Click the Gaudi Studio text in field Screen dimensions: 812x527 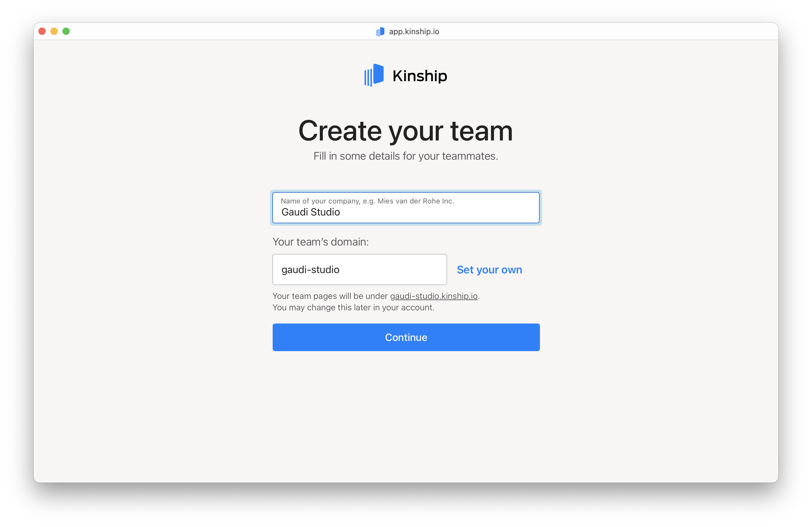point(311,212)
